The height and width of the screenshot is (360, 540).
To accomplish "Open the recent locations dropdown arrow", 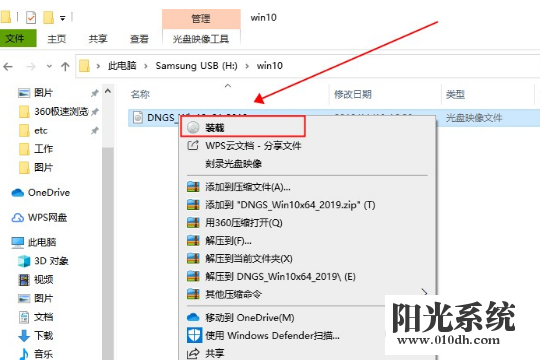I will [x=49, y=66].
